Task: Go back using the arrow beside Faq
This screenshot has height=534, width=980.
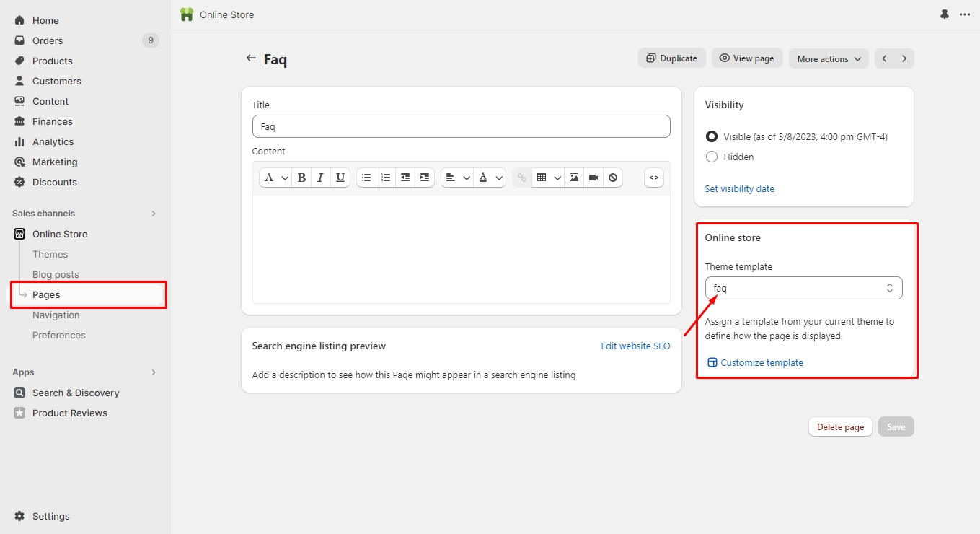Action: pos(251,58)
